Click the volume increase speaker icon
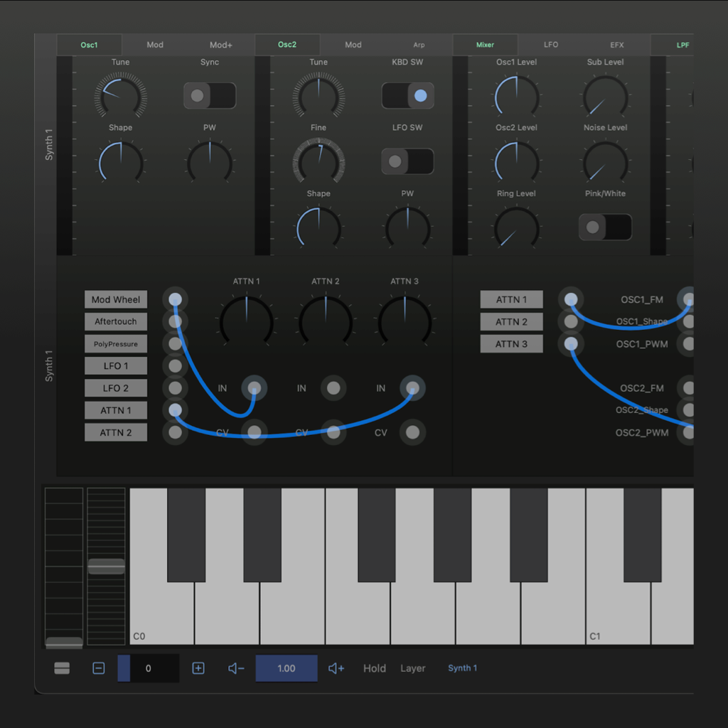The image size is (728, 728). click(x=336, y=668)
